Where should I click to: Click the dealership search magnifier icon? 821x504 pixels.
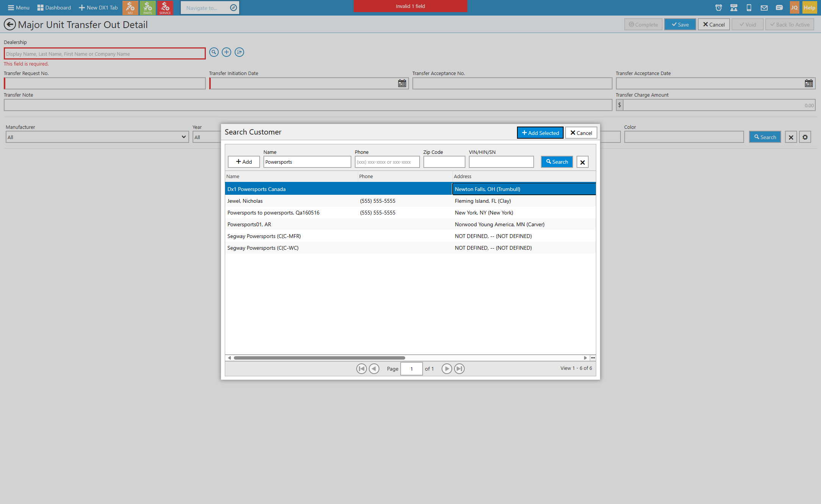click(x=214, y=52)
